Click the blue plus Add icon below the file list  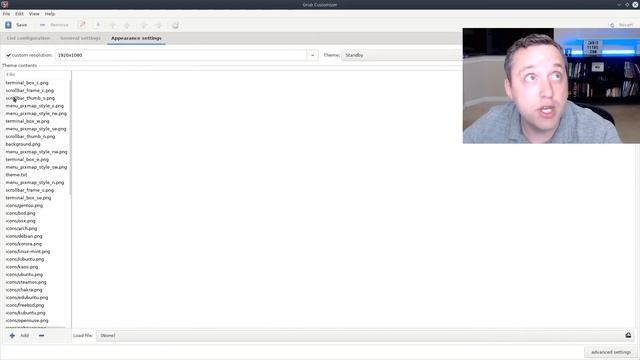12,336
